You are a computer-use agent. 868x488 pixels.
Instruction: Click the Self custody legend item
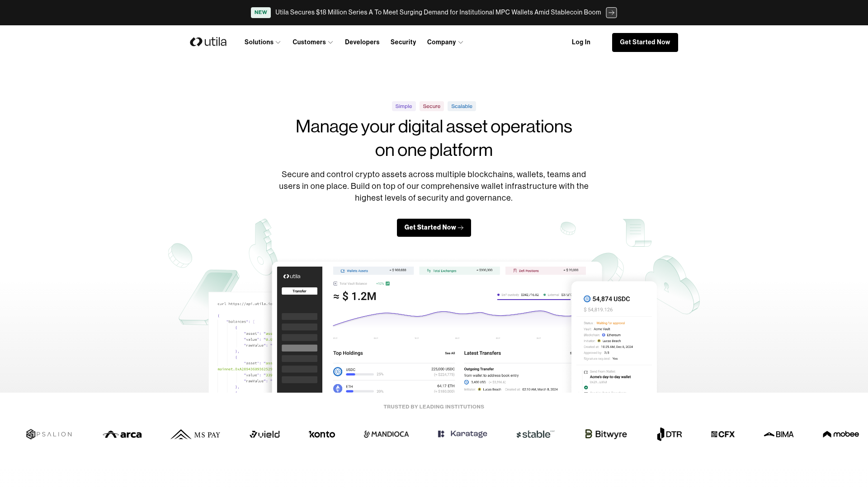(x=518, y=295)
